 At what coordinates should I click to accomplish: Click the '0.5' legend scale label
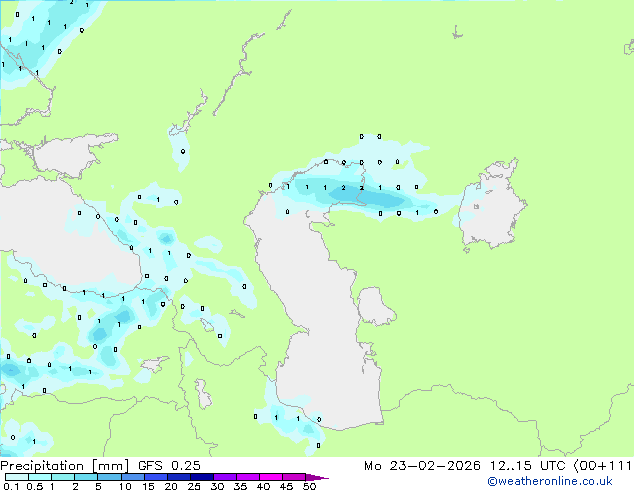point(34,486)
